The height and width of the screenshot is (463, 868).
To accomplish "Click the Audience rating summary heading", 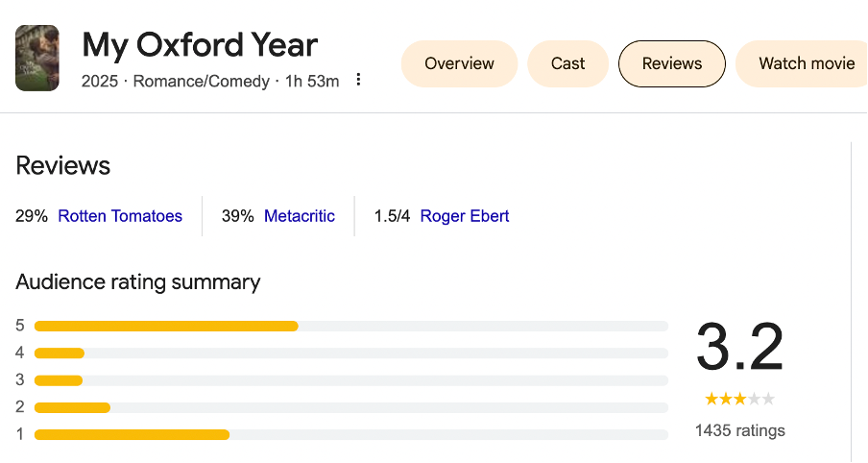I will (x=138, y=281).
